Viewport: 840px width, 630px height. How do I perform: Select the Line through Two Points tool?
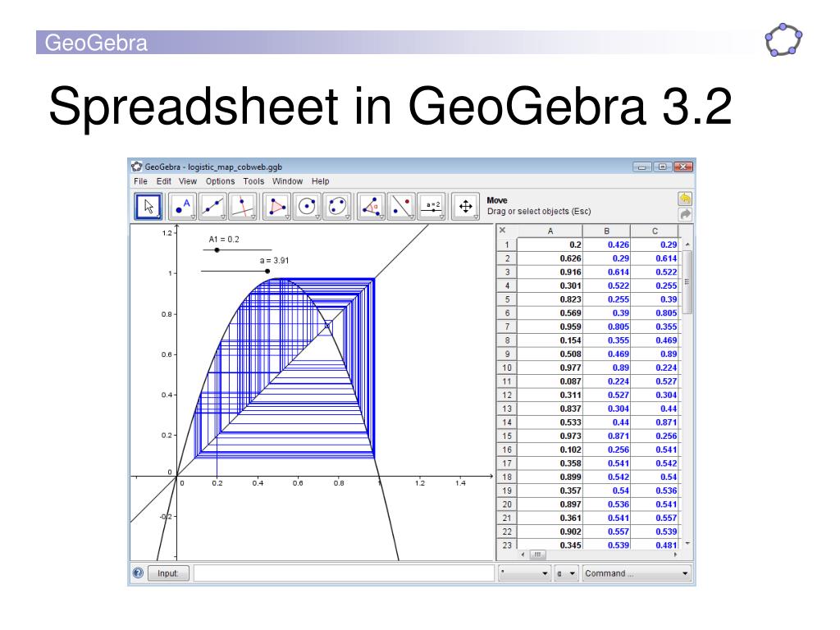click(x=212, y=206)
